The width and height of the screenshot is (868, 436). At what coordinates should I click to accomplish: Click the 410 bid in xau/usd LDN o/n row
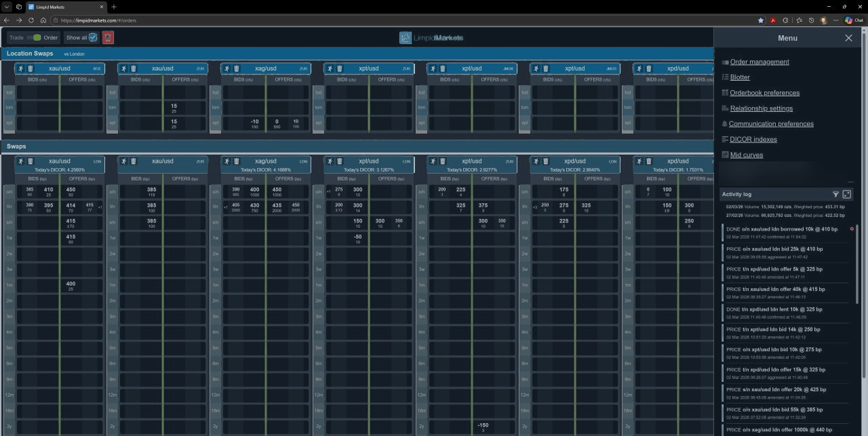pyautogui.click(x=48, y=191)
